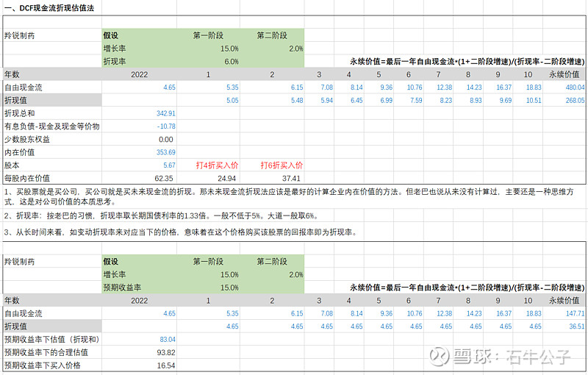Image resolution: width=588 pixels, height=375 pixels.
Task: Select the 少数股东权益 row label
Action: coord(27,140)
